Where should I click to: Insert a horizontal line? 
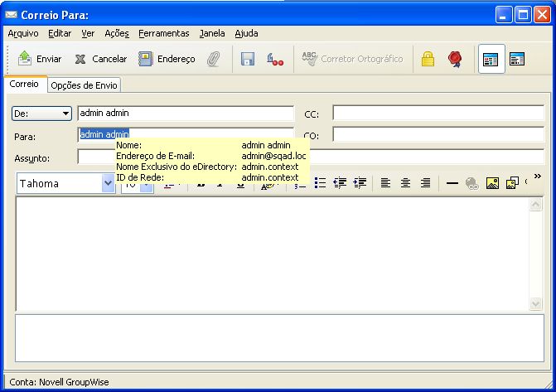452,183
